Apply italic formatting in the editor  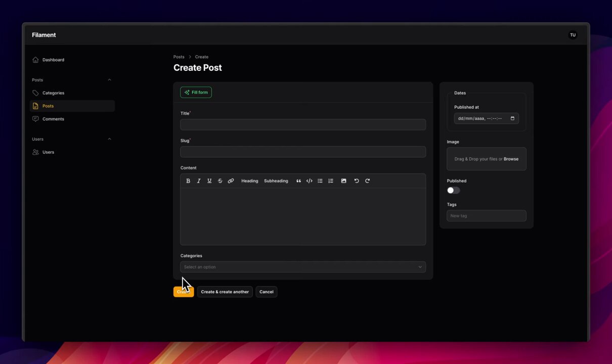click(199, 181)
